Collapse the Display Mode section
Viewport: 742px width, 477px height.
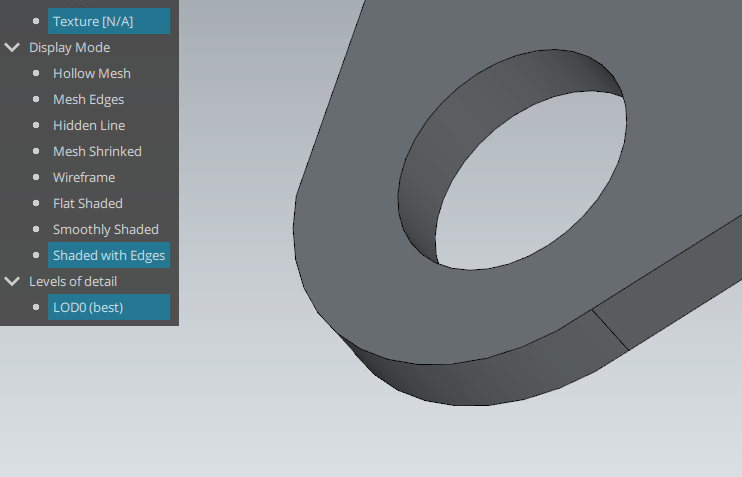[12, 48]
